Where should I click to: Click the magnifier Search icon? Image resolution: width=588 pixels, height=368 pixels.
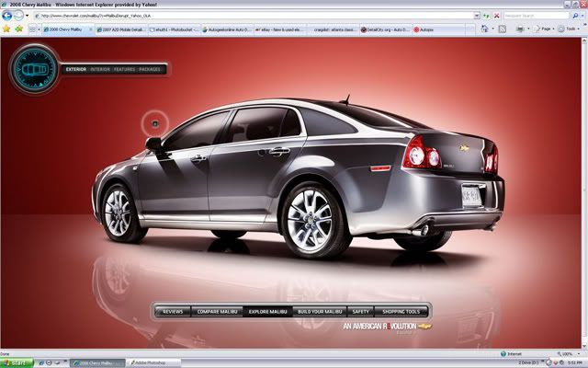click(575, 16)
